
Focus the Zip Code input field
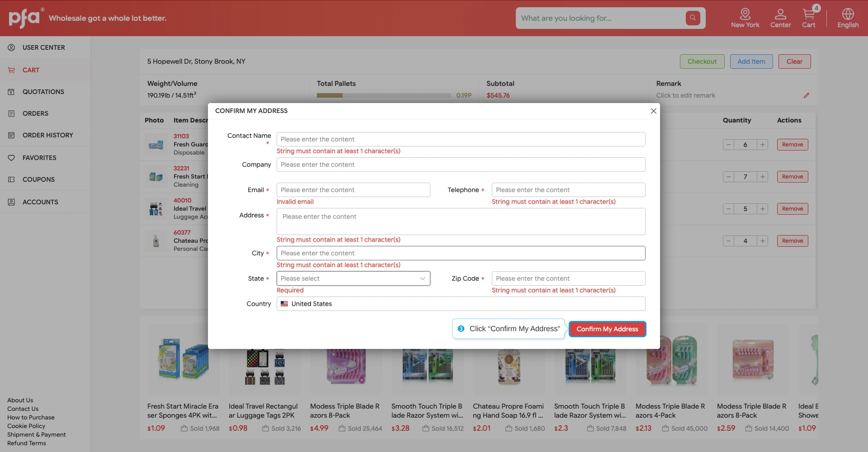pyautogui.click(x=568, y=278)
